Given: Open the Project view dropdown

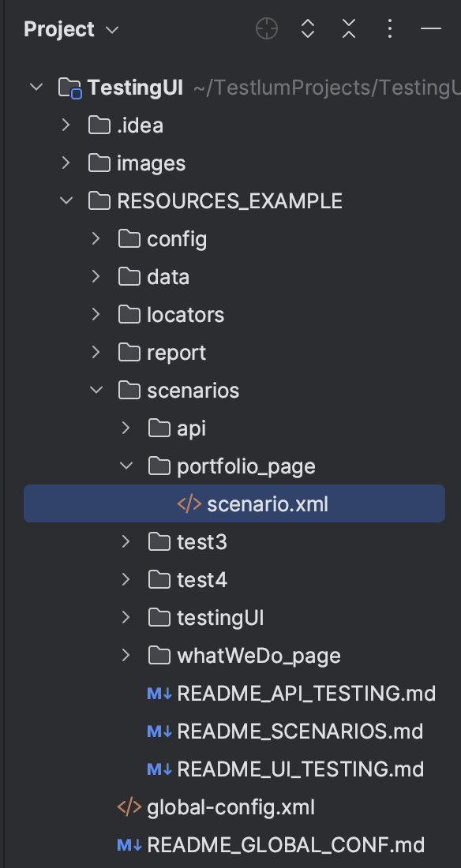Looking at the screenshot, I should tap(72, 29).
